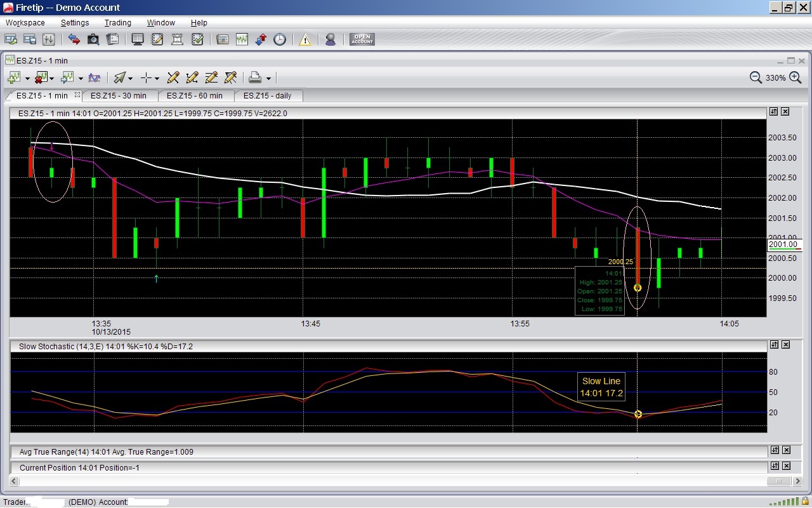Viewport: 812px width, 508px height.
Task: Click the cascading windows icon in the main toolbar
Action: pos(29,39)
